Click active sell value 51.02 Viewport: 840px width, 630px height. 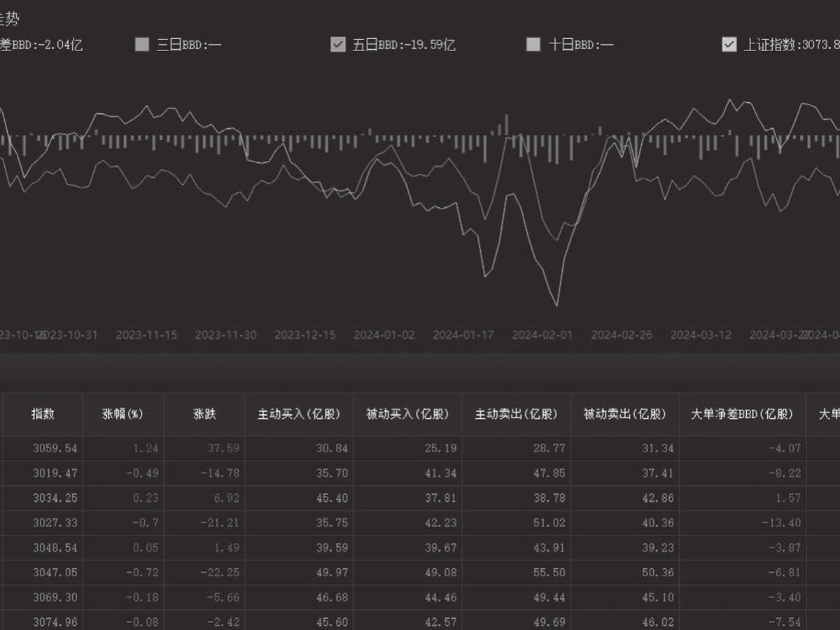click(x=517, y=523)
